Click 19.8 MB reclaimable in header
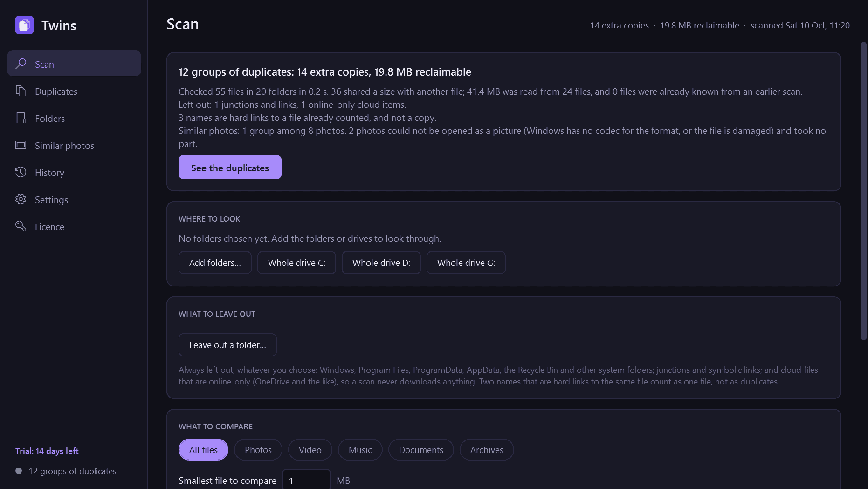The height and width of the screenshot is (489, 868). [700, 25]
